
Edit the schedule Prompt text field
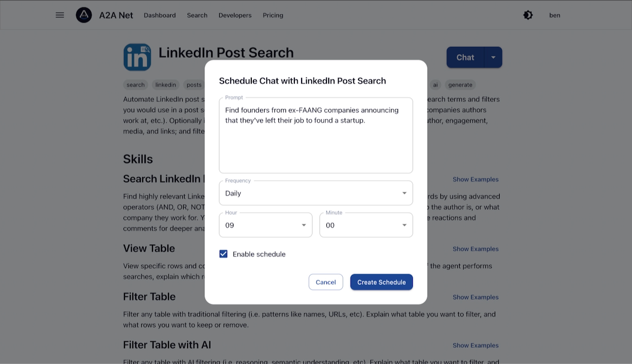[x=316, y=135]
